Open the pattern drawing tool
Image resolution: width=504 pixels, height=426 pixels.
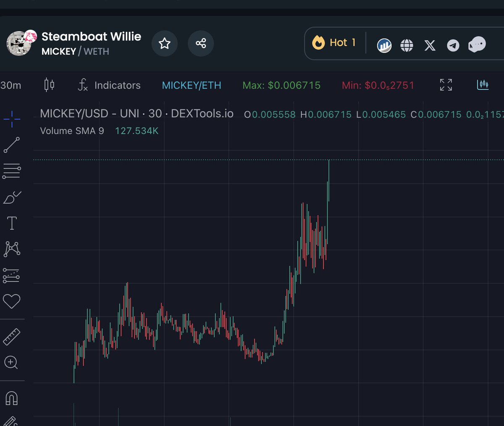[x=12, y=249]
